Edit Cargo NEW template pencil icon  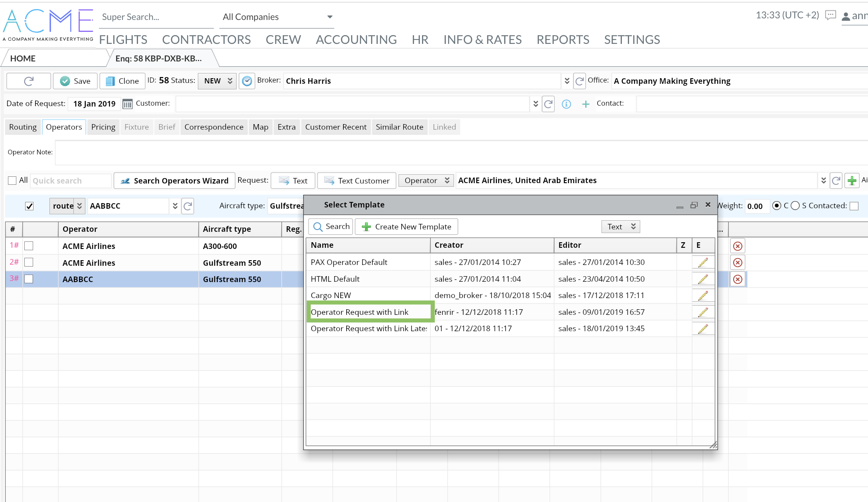point(703,296)
